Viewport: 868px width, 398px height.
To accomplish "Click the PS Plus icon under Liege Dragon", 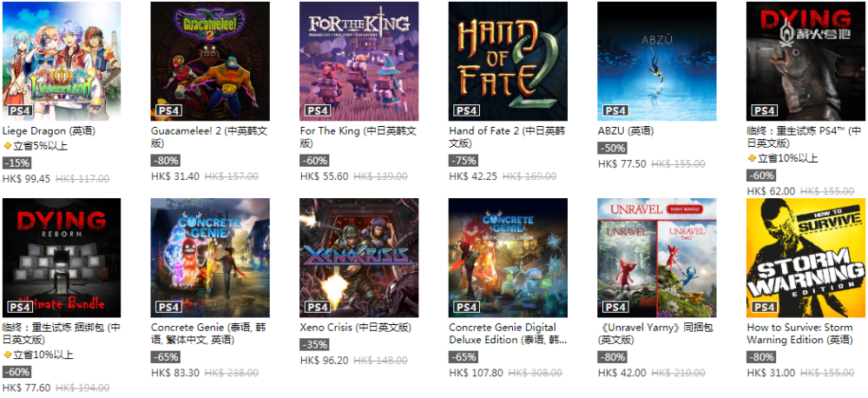I will tap(7, 146).
